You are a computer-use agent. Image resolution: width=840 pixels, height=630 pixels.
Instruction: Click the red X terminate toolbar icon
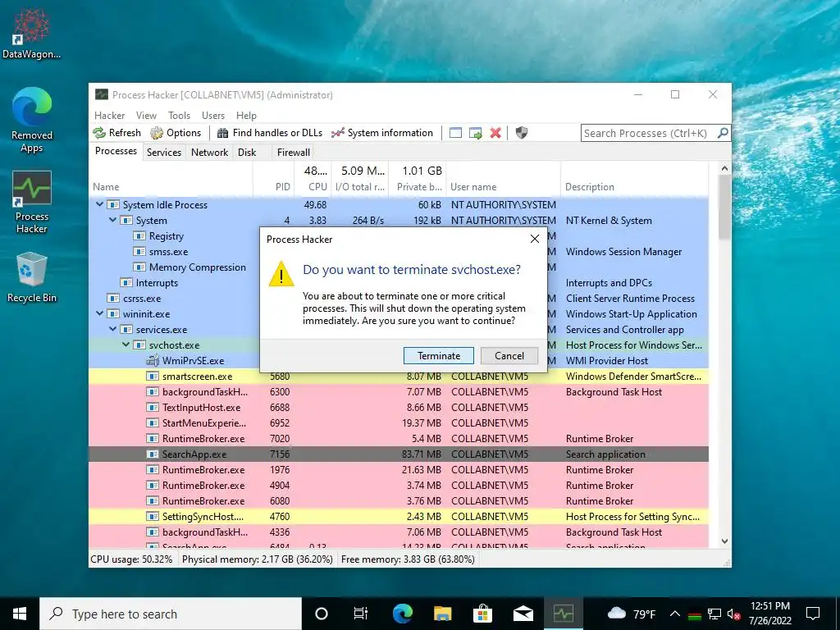[x=495, y=133]
